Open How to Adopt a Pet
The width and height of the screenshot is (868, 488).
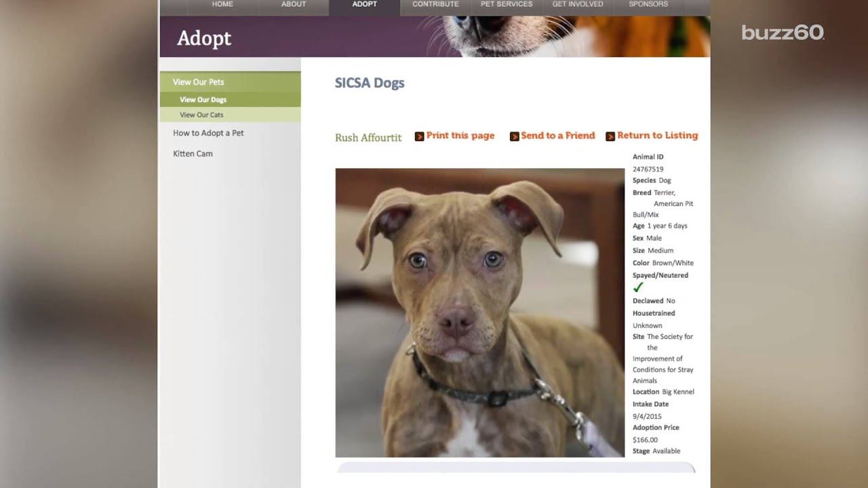coord(208,133)
